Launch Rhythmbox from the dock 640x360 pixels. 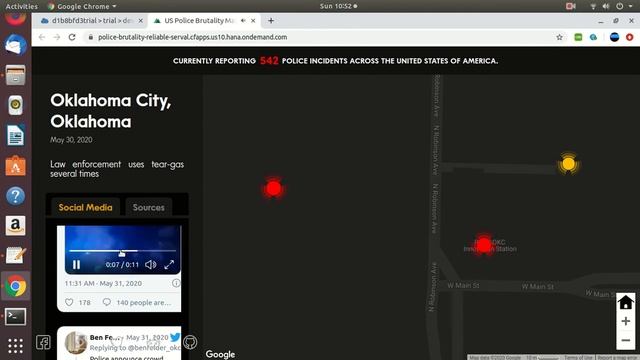click(16, 105)
